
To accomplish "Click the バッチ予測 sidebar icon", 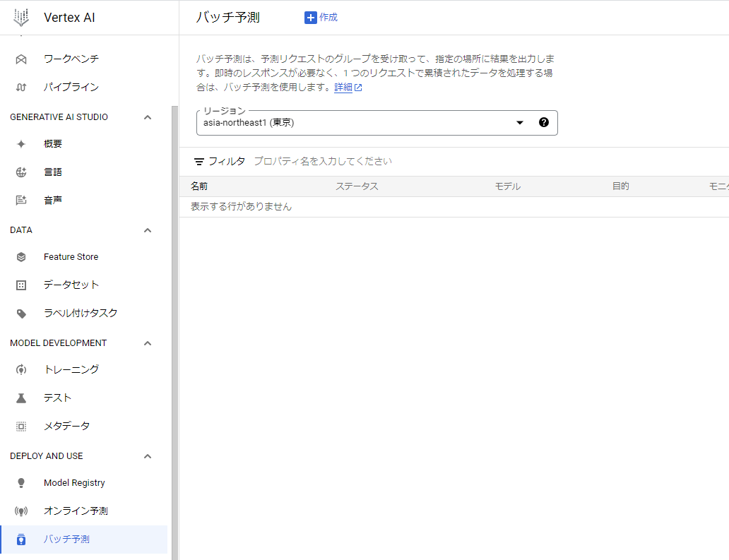I will tap(21, 540).
